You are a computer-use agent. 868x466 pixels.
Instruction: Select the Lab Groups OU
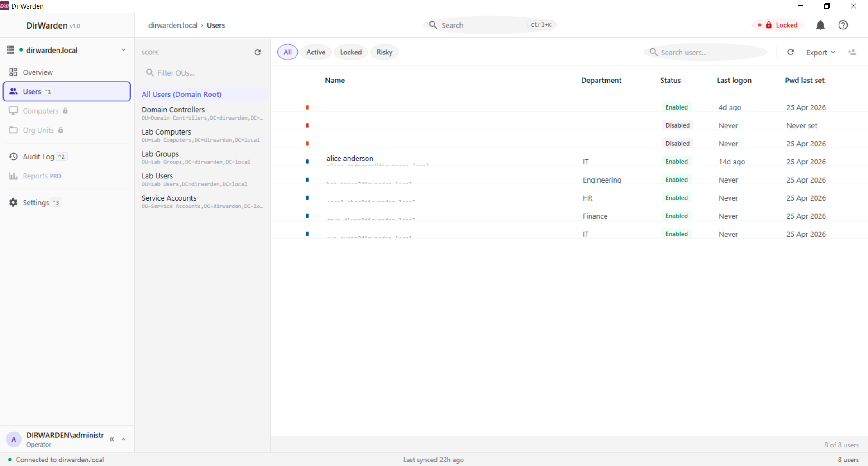[x=202, y=158]
